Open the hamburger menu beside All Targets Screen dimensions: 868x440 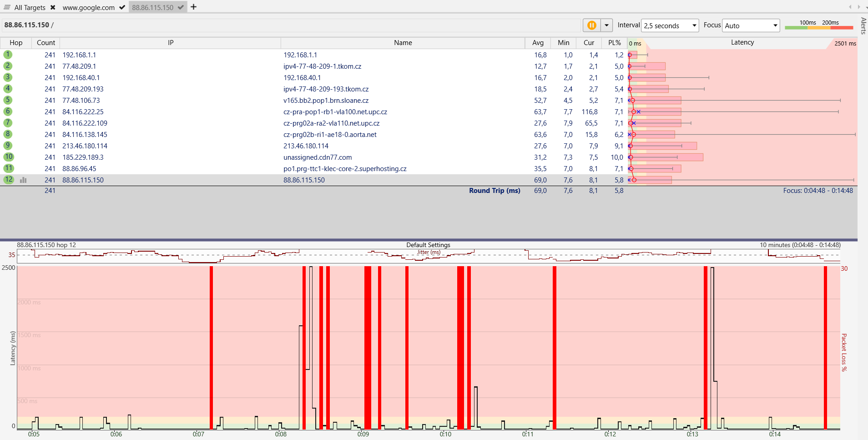(x=7, y=7)
